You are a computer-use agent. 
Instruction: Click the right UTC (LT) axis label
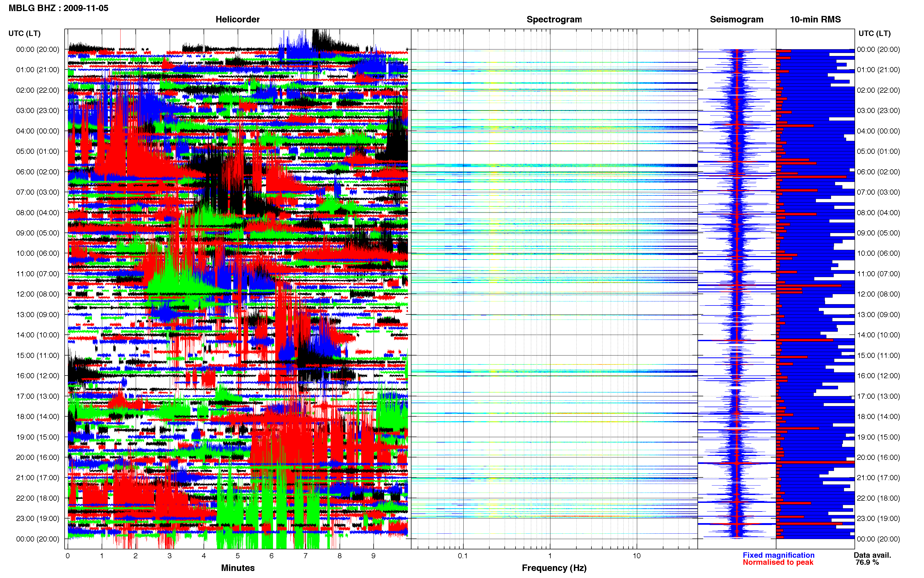(x=874, y=33)
